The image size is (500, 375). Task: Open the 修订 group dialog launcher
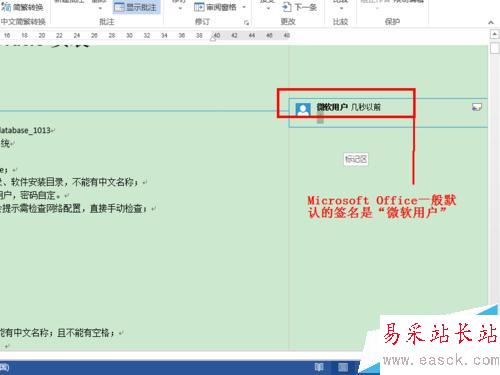246,23
